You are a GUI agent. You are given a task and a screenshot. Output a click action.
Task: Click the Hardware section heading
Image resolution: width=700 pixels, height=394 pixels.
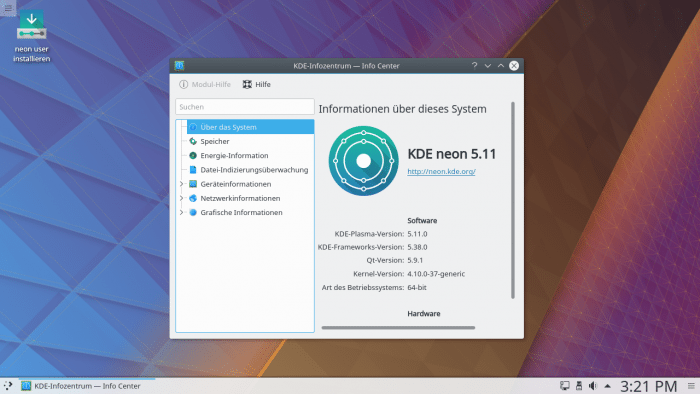424,314
